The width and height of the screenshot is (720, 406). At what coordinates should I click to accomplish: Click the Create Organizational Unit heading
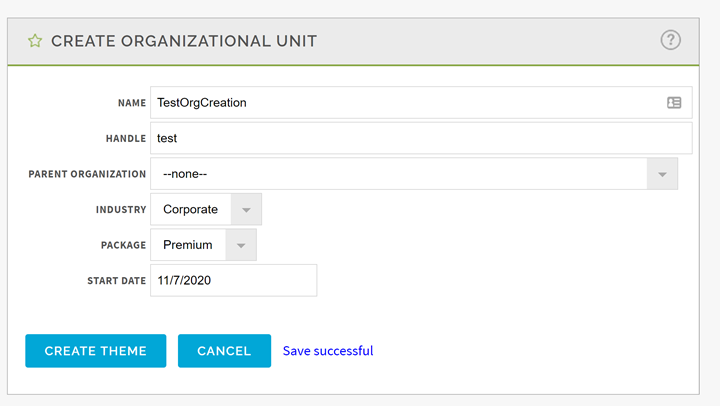[x=184, y=41]
